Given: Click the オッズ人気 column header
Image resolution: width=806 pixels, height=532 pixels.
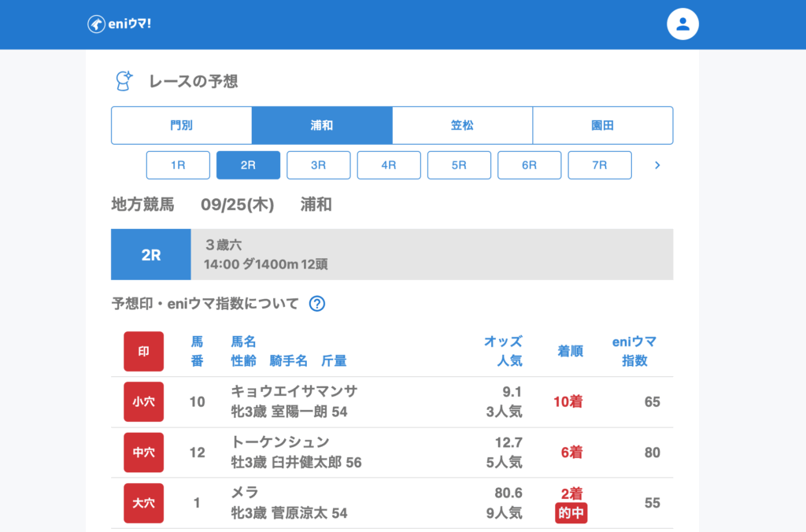Looking at the screenshot, I should click(503, 351).
